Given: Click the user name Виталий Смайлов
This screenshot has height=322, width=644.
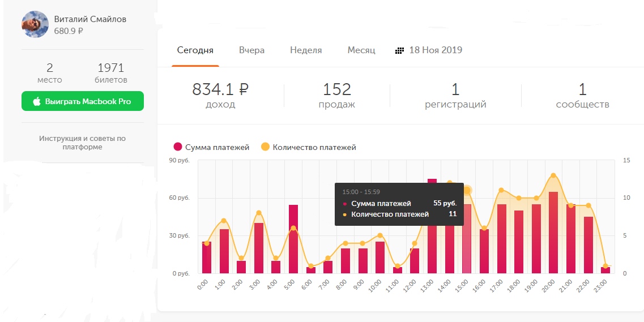Looking at the screenshot, I should pyautogui.click(x=90, y=19).
